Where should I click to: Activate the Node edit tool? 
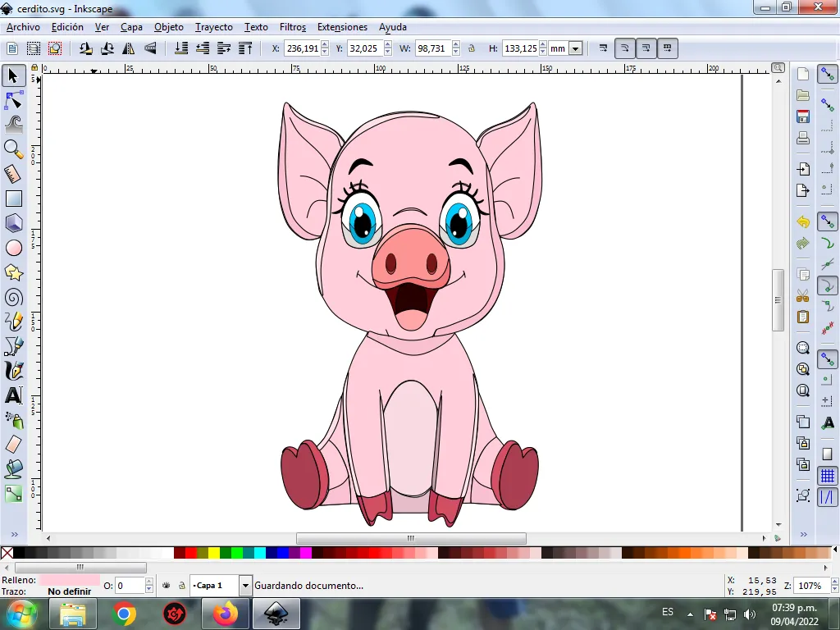tap(13, 100)
